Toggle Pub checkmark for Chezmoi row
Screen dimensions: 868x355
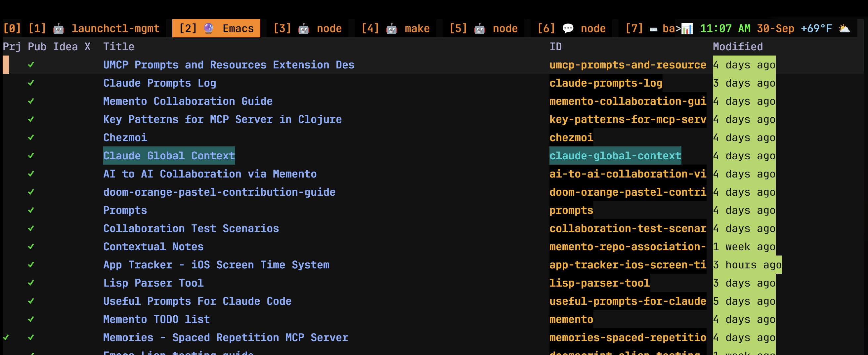click(x=31, y=138)
